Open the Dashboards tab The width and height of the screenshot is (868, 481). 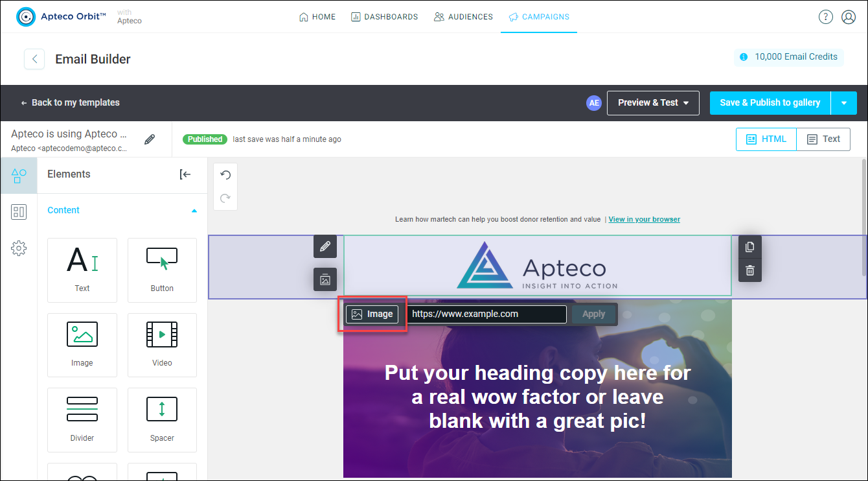click(385, 17)
